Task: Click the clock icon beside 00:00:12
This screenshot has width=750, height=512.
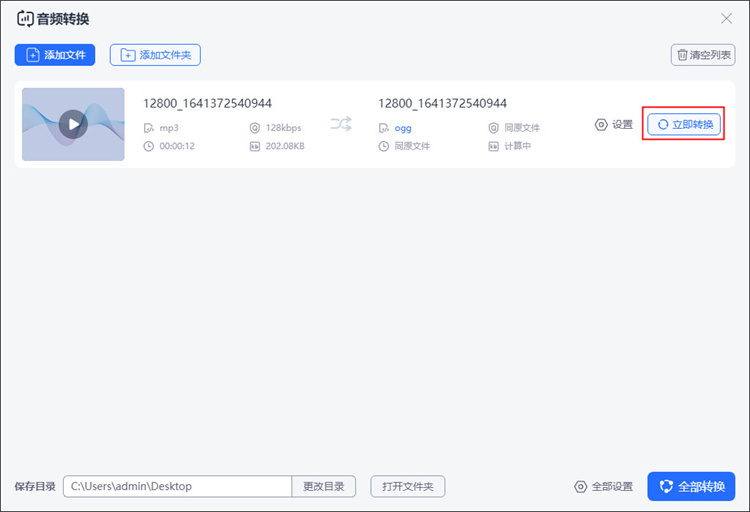Action: click(x=149, y=146)
